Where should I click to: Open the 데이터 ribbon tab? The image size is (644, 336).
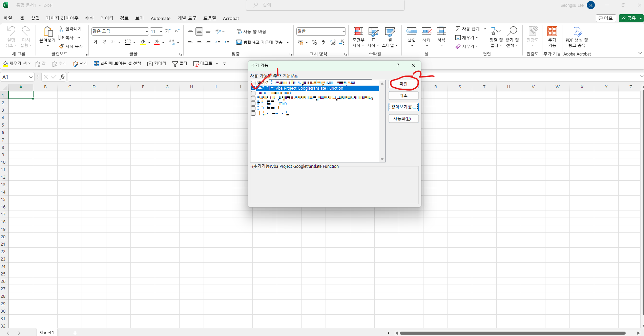click(107, 18)
